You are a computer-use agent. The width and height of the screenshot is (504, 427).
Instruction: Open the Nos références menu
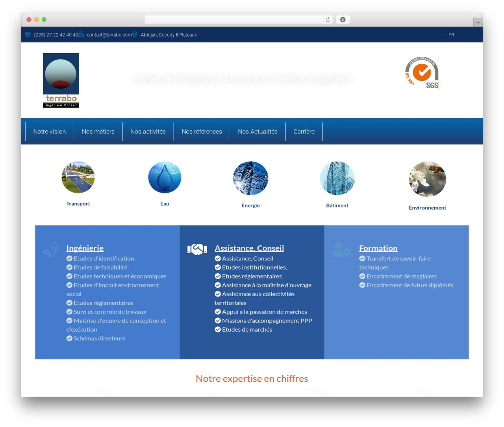pos(202,132)
